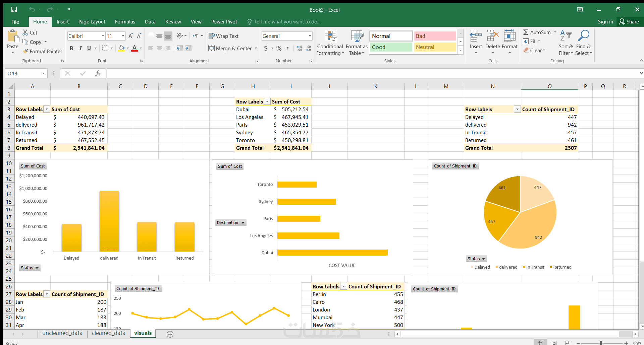Apply the Good cell style swatch
Viewport: 644px width, 345px height.
click(x=391, y=47)
